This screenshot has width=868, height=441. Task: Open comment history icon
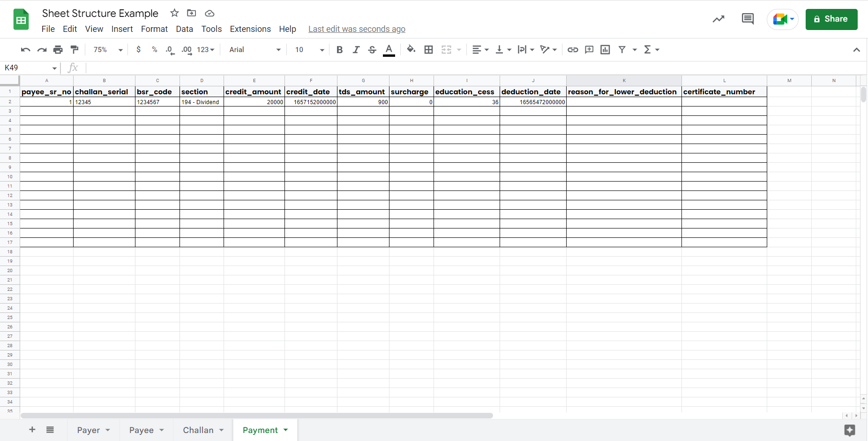(748, 19)
